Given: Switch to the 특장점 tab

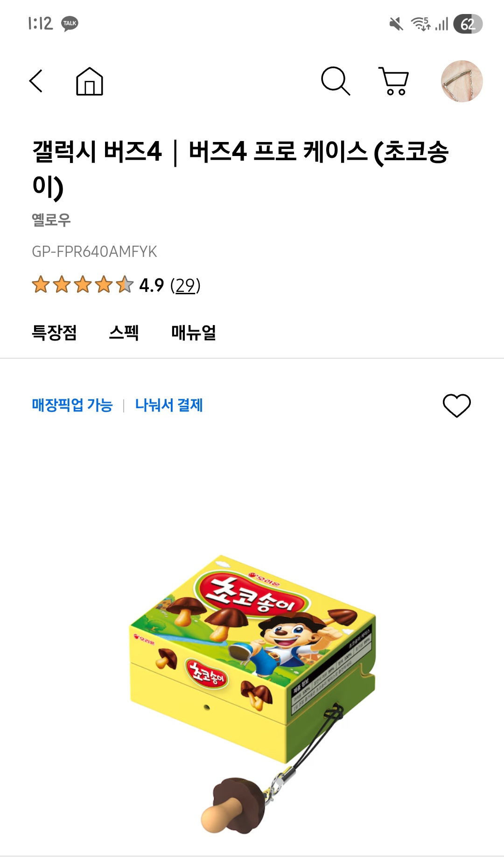Looking at the screenshot, I should 54,333.
